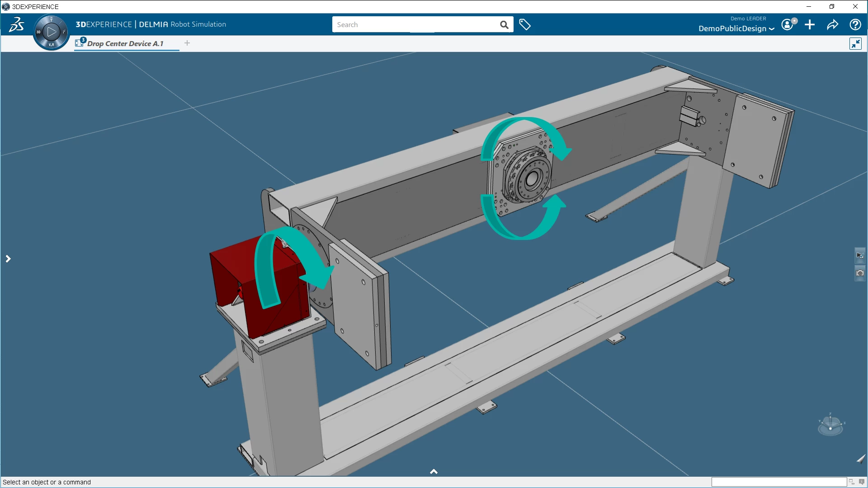This screenshot has height=488, width=868.
Task: Click the Share arrow icon
Action: point(832,25)
